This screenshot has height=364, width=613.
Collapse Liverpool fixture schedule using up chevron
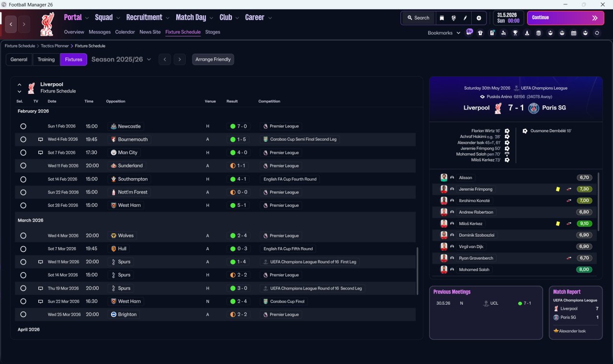click(20, 85)
